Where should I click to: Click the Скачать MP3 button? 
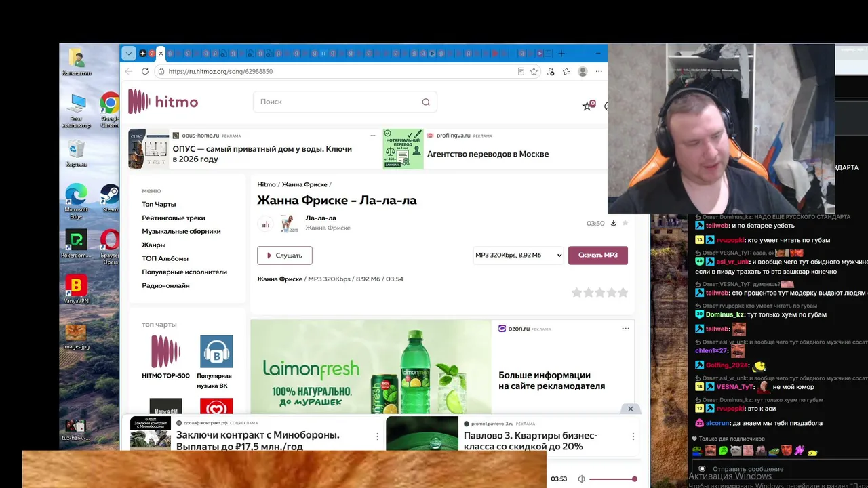(598, 256)
